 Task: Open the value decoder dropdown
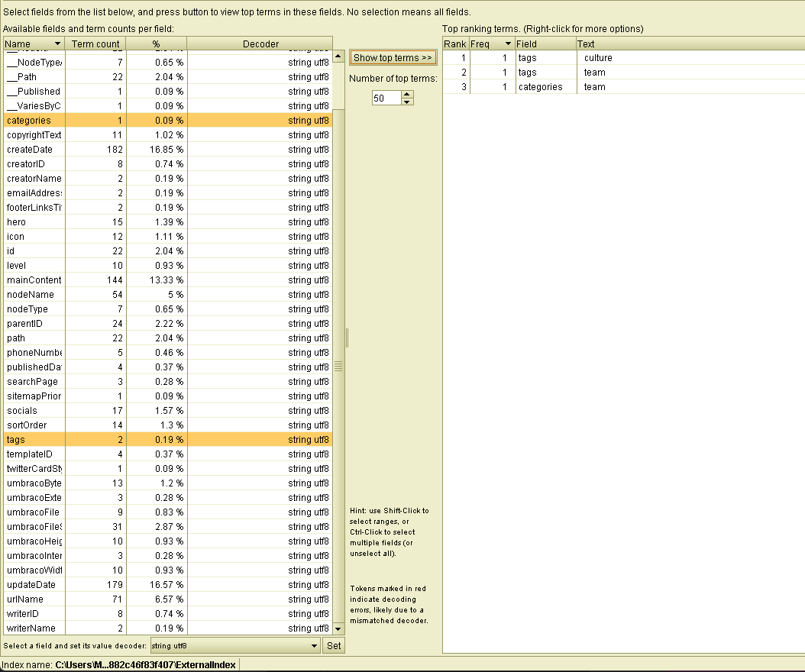[x=314, y=646]
